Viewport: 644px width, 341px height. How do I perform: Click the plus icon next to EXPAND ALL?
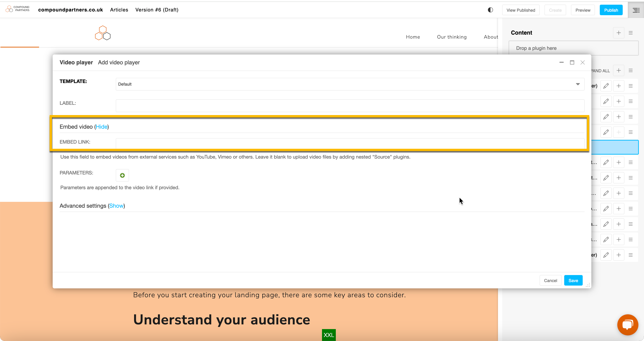tap(618, 70)
